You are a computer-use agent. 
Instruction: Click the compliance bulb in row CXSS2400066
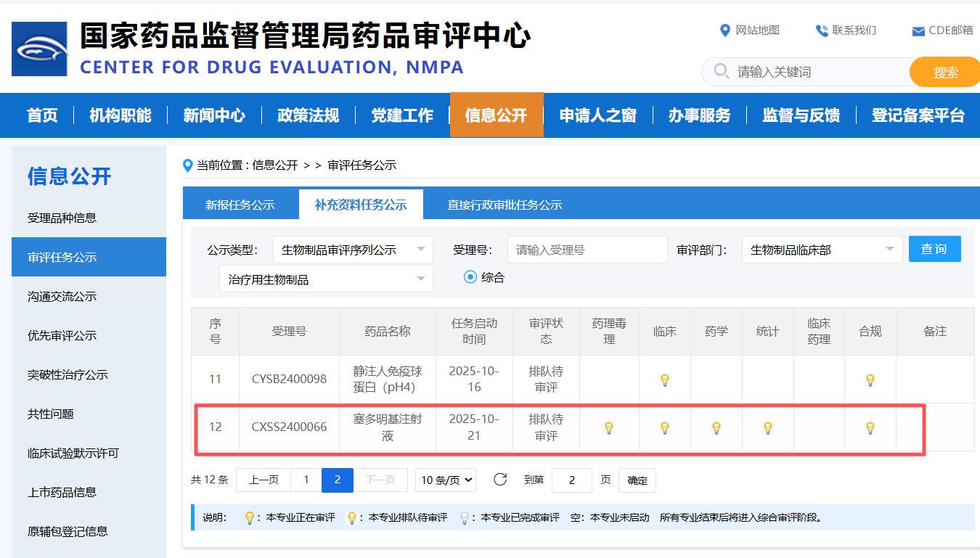click(870, 427)
